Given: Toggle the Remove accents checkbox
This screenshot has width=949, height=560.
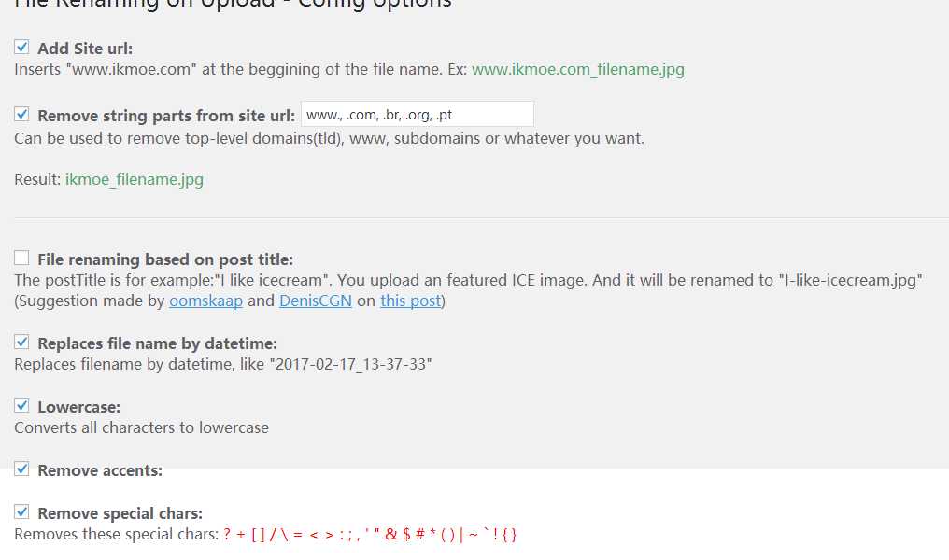Looking at the screenshot, I should click(x=22, y=469).
